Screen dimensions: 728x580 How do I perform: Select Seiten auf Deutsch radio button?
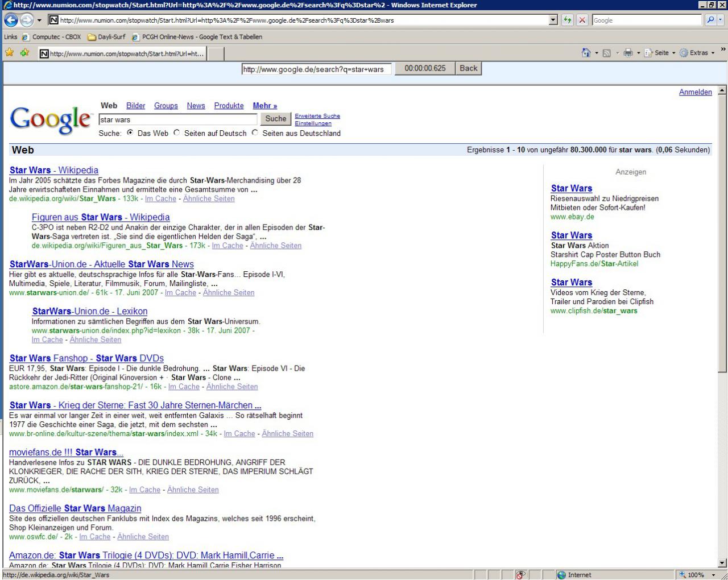coord(176,132)
